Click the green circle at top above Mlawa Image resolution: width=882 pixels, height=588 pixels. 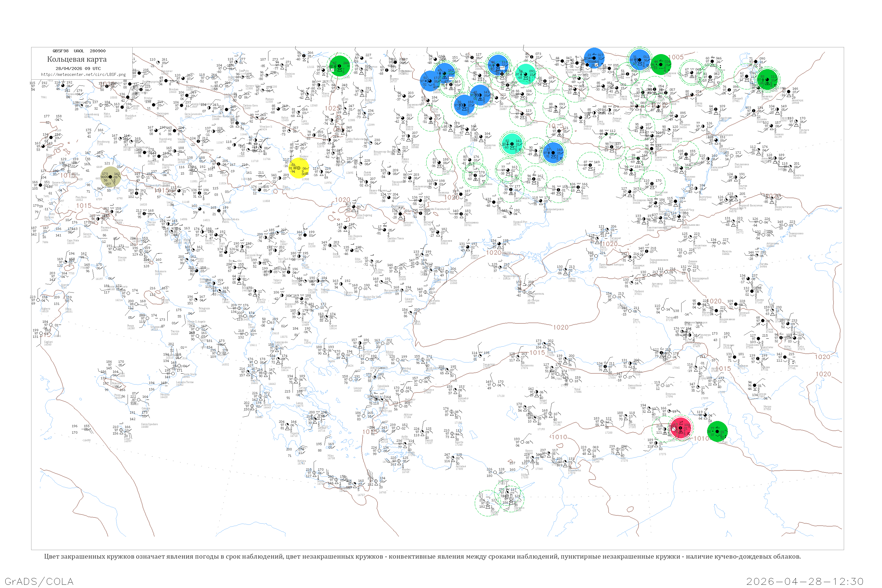[x=339, y=66]
